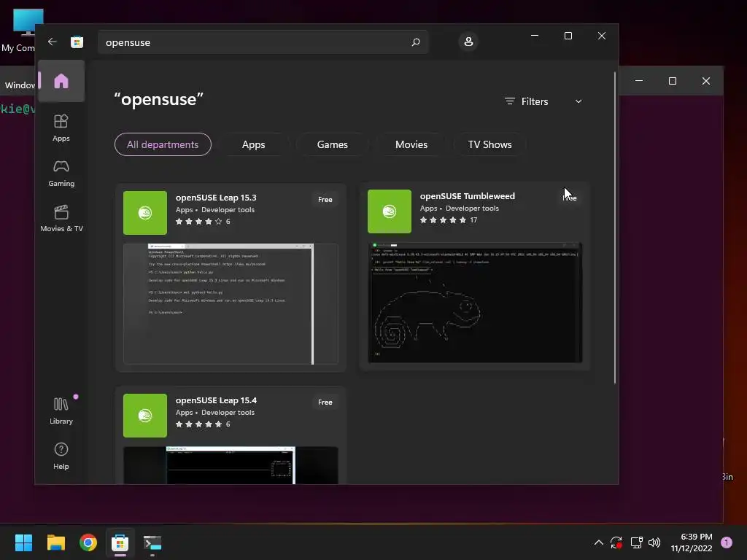
Task: Open the openSUSE Leap 15.4 title
Action: pyautogui.click(x=216, y=400)
